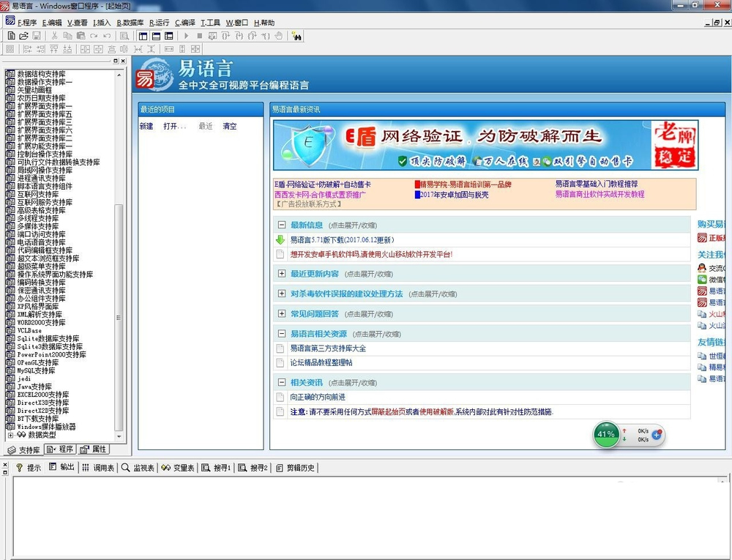Expand the 数据类型 tree node
732x560 pixels.
point(11,435)
